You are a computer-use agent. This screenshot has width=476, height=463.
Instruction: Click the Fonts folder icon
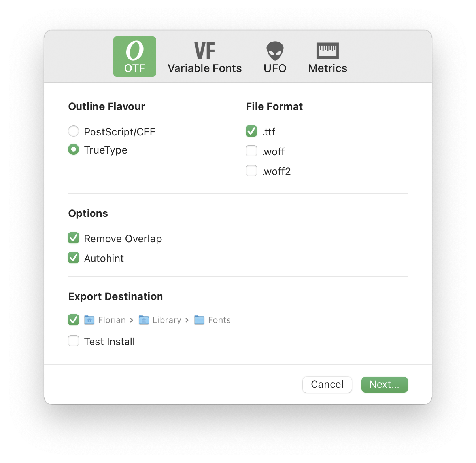199,320
